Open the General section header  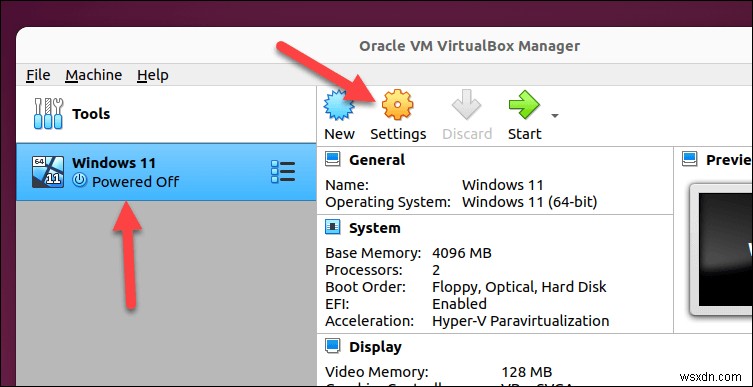377,160
